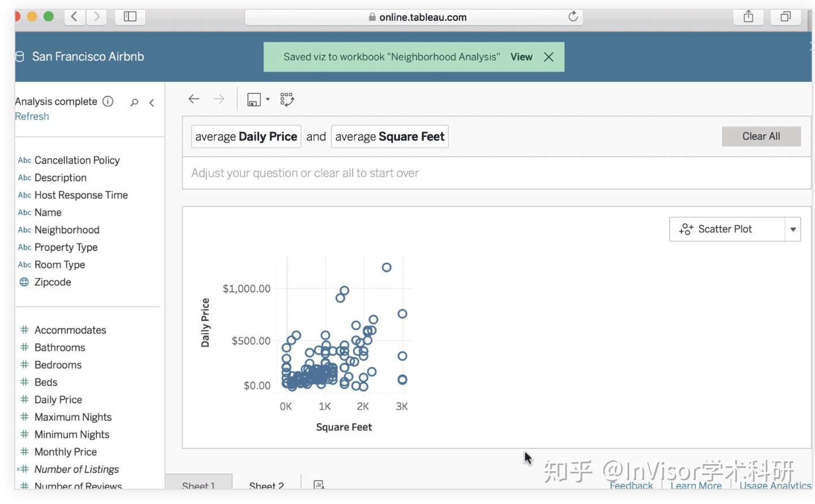Select the Number of Listings field
The width and height of the screenshot is (815, 504).
pos(76,469)
